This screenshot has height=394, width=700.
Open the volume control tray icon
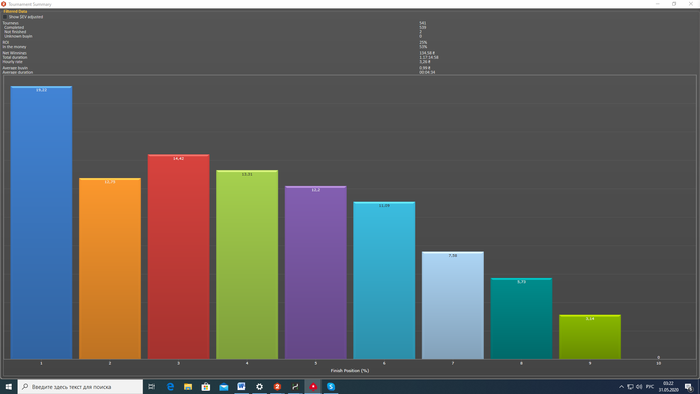click(639, 387)
